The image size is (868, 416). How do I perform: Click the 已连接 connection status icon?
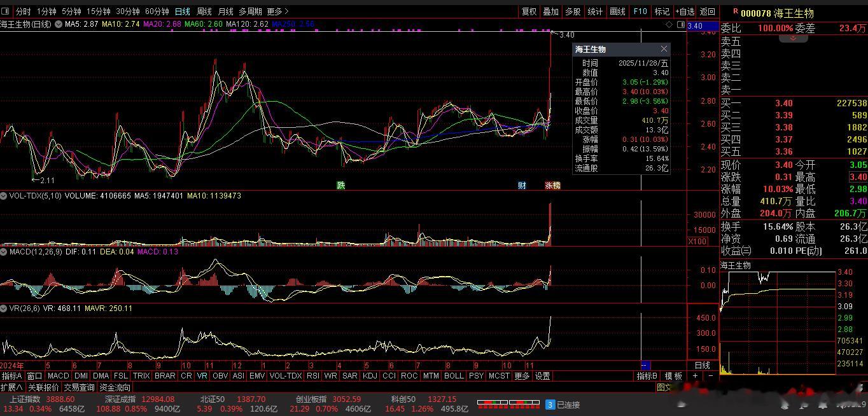(x=550, y=405)
